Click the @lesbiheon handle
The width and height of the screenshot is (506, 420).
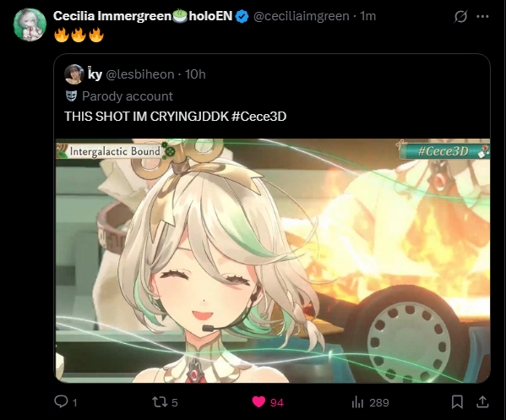click(140, 74)
